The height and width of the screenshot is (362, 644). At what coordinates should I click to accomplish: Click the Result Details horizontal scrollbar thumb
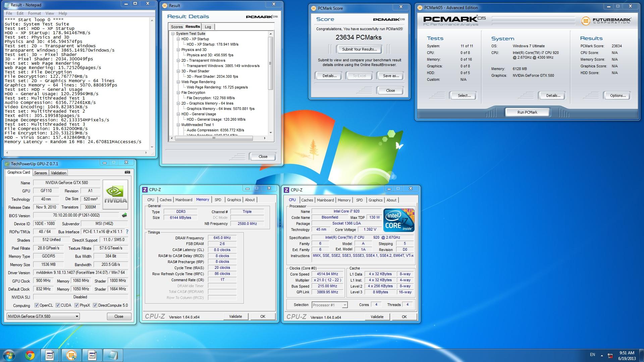[x=213, y=138]
